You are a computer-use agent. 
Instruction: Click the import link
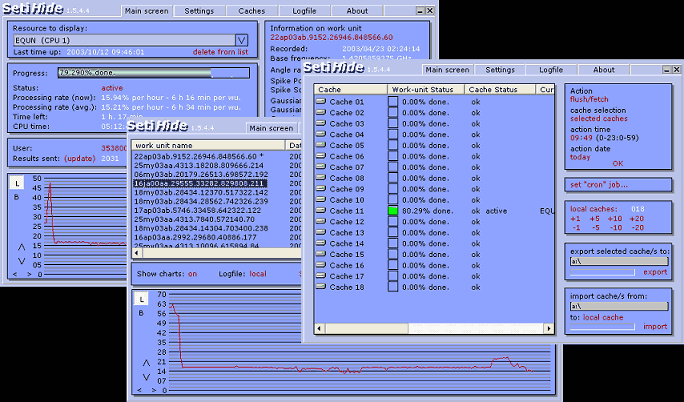655,326
